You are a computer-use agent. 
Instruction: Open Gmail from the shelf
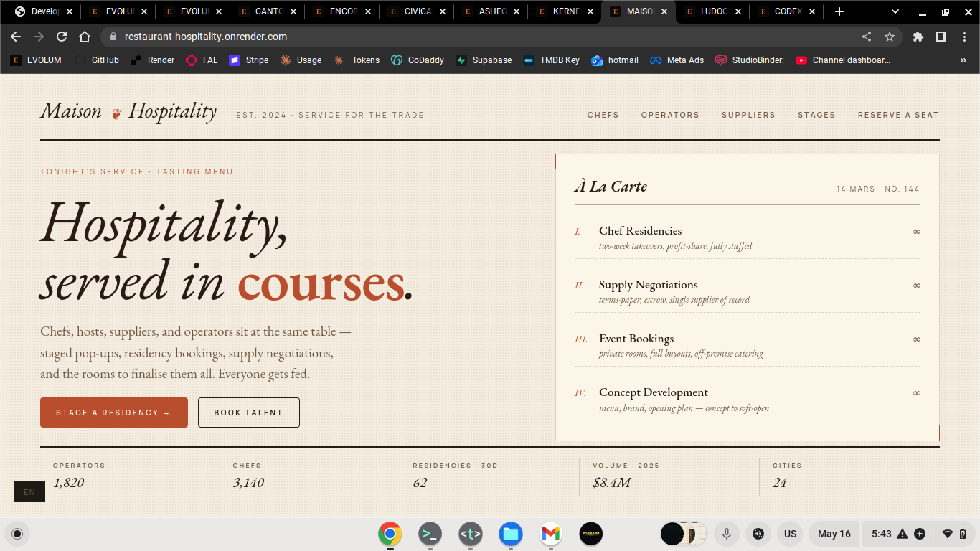[551, 534]
